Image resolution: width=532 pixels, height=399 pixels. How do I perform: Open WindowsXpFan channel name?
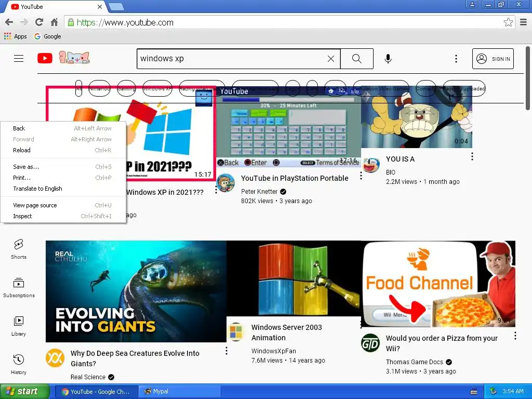(273, 351)
